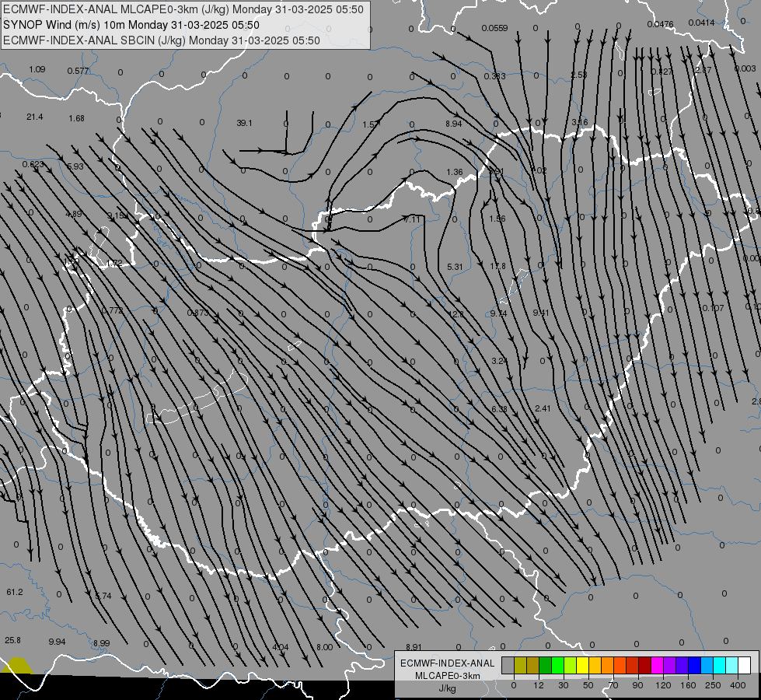761x700 pixels.
Task: Click the 3.16 value on the map
Action: click(580, 122)
